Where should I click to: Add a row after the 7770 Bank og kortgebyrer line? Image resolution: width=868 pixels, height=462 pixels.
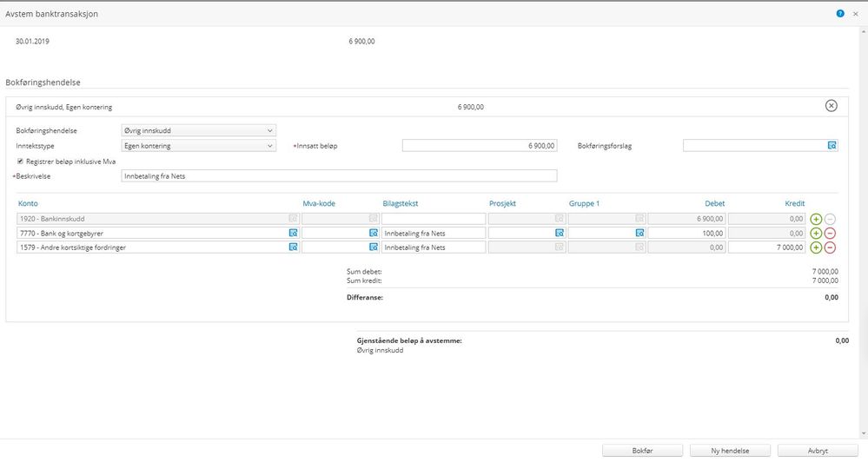pyautogui.click(x=816, y=234)
